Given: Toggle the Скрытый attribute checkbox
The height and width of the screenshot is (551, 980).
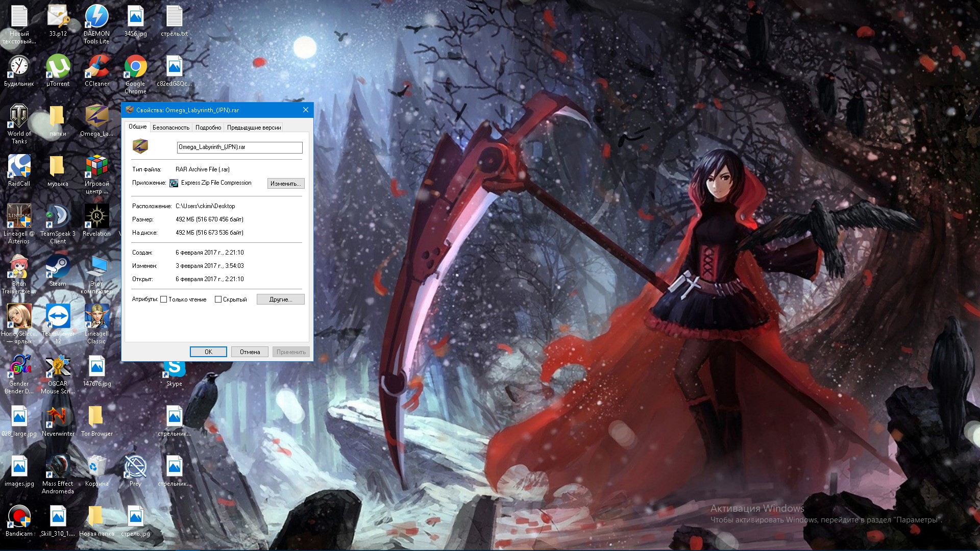Looking at the screenshot, I should (x=218, y=299).
